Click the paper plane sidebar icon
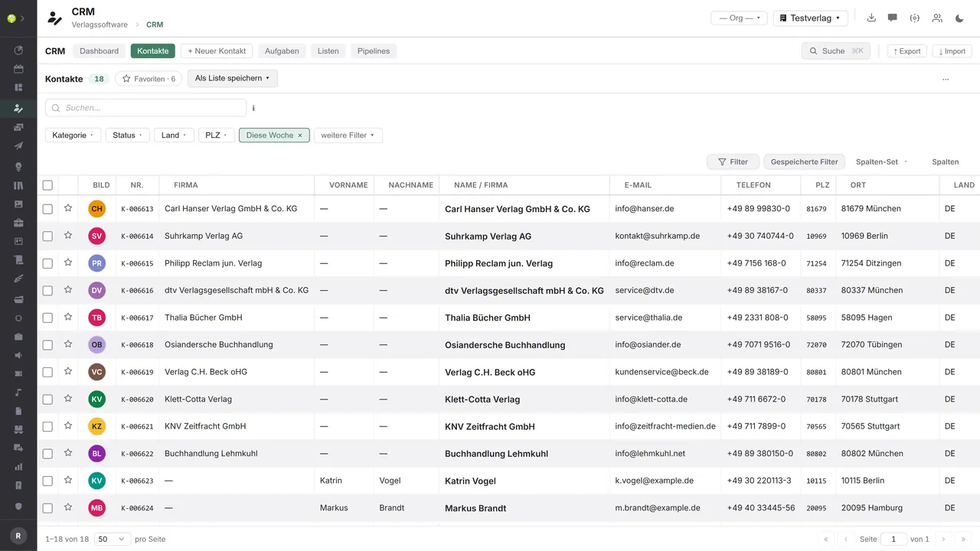This screenshot has height=551, width=980. click(x=18, y=146)
